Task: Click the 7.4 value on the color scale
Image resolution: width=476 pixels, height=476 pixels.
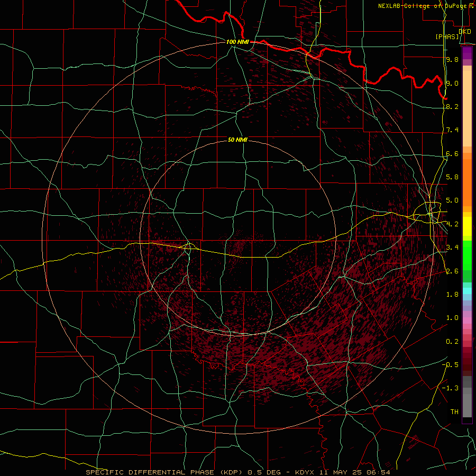Action: pyautogui.click(x=452, y=130)
